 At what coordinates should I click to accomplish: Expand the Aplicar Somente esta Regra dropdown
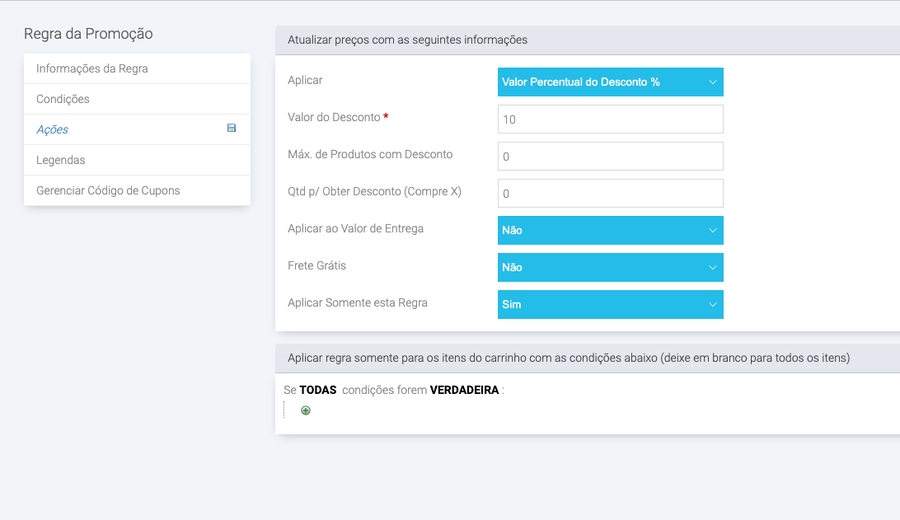(610, 304)
